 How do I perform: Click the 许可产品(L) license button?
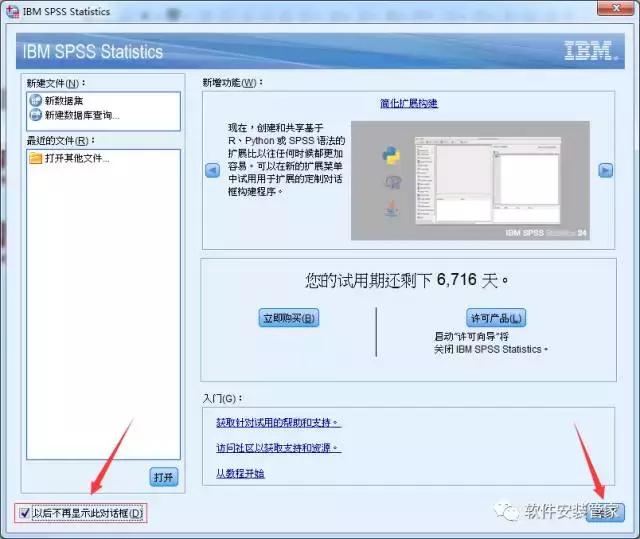(496, 318)
